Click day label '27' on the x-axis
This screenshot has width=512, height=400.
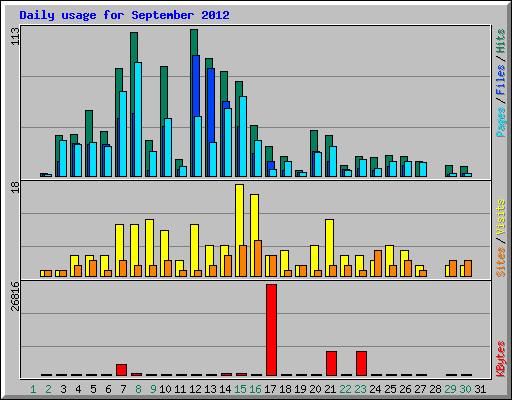420,389
